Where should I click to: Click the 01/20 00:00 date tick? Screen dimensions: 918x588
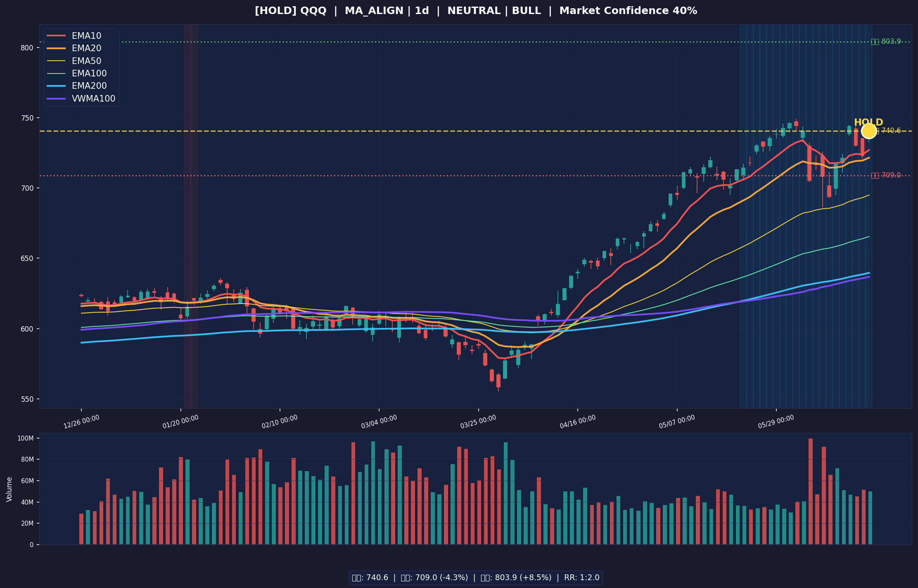pos(180,422)
